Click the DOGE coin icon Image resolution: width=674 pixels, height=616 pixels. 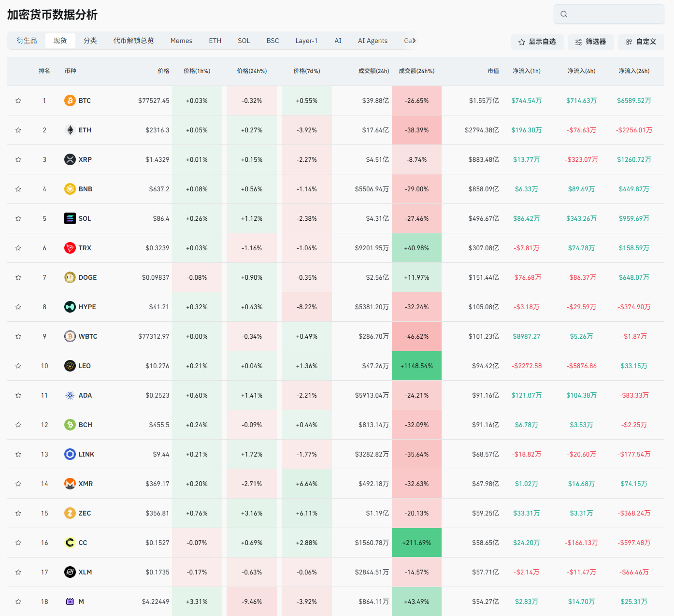[70, 277]
